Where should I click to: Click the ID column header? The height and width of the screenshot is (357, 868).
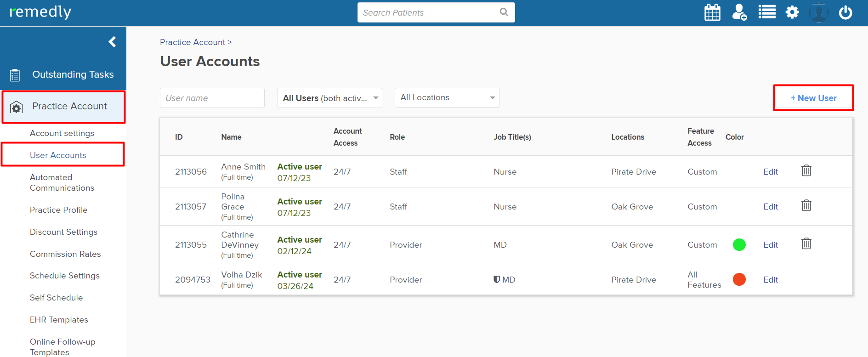(179, 137)
